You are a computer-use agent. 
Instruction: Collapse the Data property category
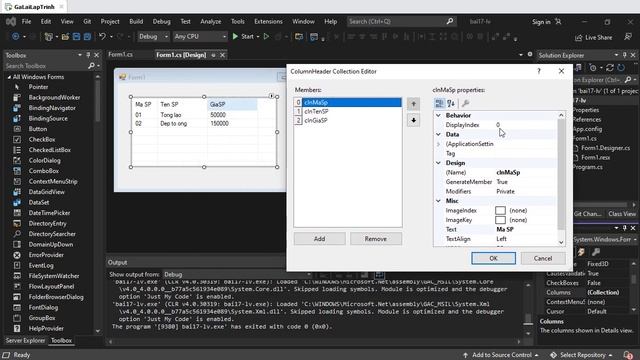click(x=438, y=134)
